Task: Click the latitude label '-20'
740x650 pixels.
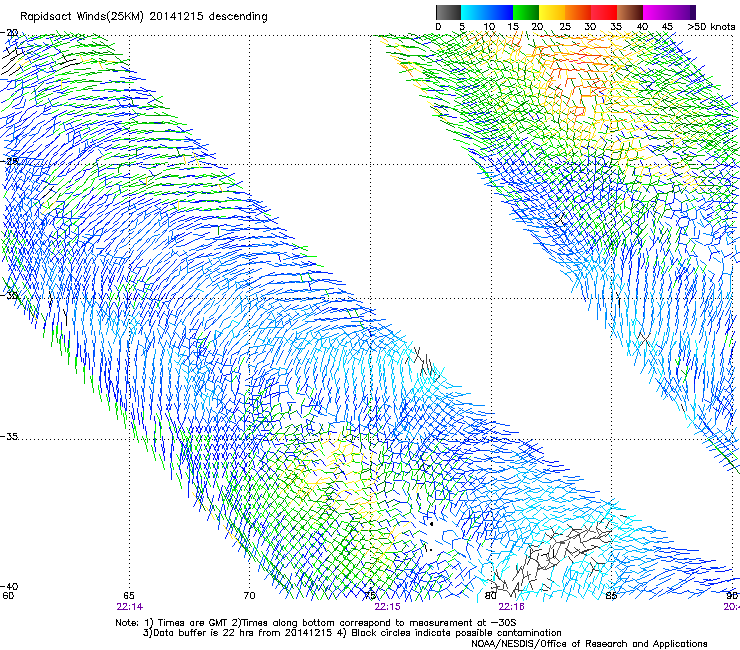Action: [x=9, y=33]
